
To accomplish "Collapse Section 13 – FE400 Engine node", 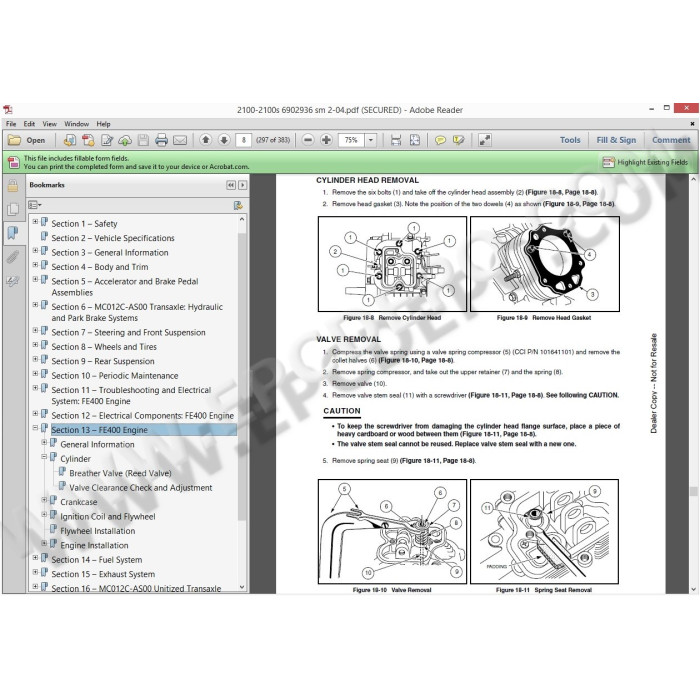I will 35,428.
